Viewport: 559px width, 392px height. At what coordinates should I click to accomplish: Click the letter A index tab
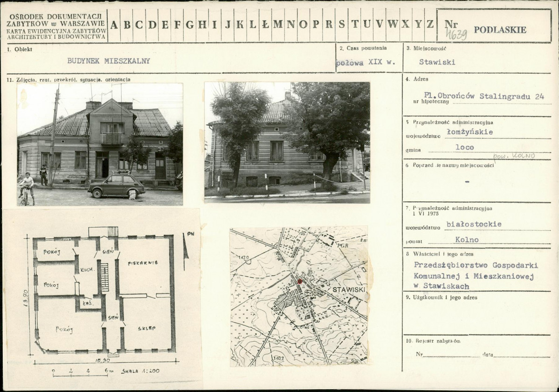click(x=114, y=25)
